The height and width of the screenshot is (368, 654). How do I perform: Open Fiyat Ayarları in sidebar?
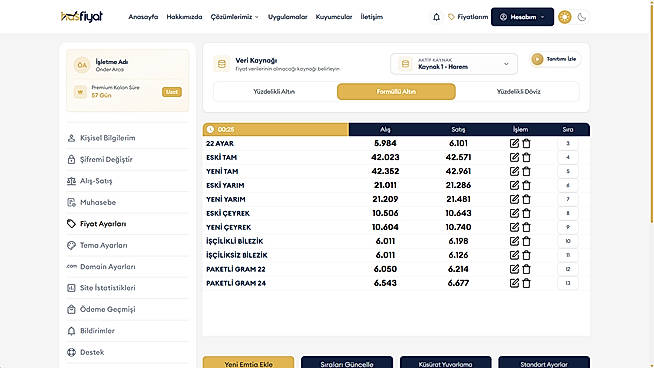click(x=127, y=224)
